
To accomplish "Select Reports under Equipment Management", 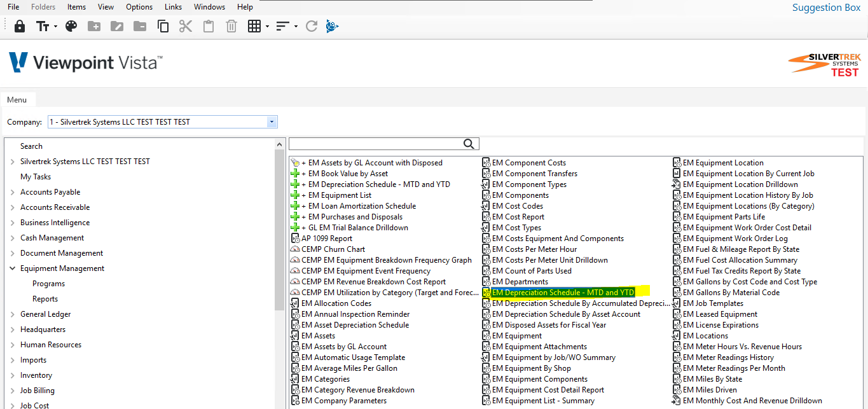I will 45,299.
